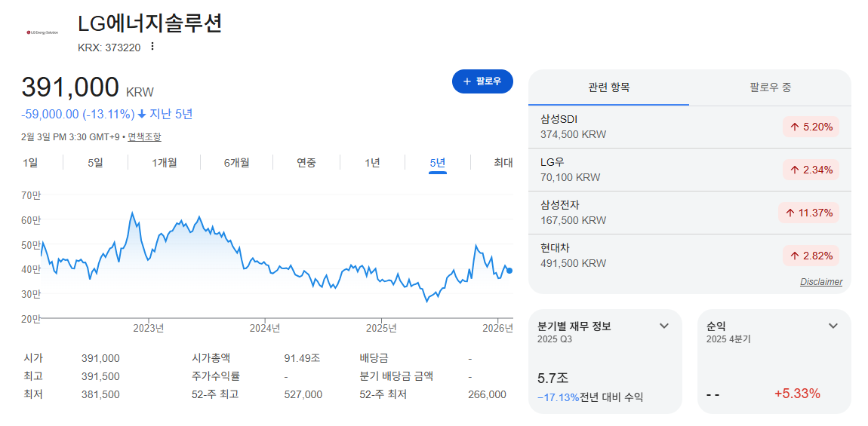Open the 삼성SDI related stock row
Screen dimensions: 868x426
pos(690,127)
